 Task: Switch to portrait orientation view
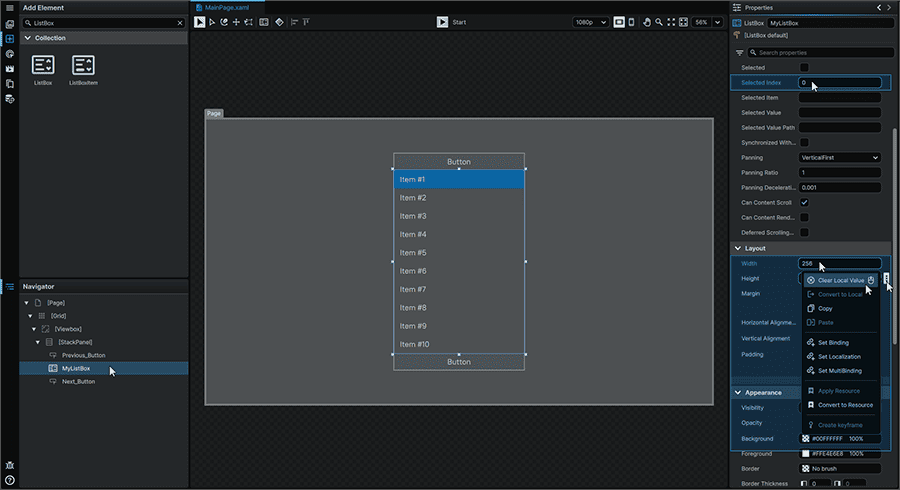[x=631, y=22]
